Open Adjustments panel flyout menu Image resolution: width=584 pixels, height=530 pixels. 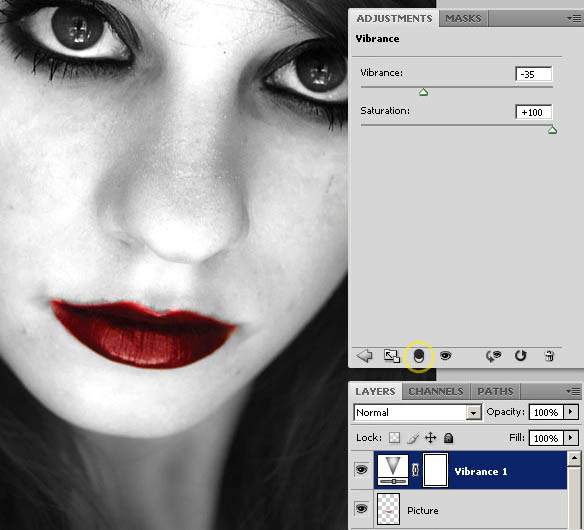[x=574, y=18]
